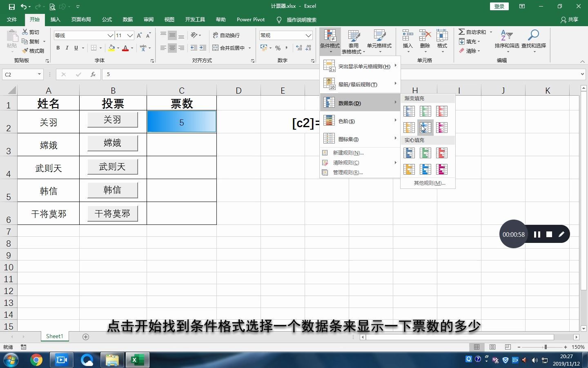Expand the number format dropdown showing 常规
The image size is (588, 368).
pyautogui.click(x=309, y=35)
